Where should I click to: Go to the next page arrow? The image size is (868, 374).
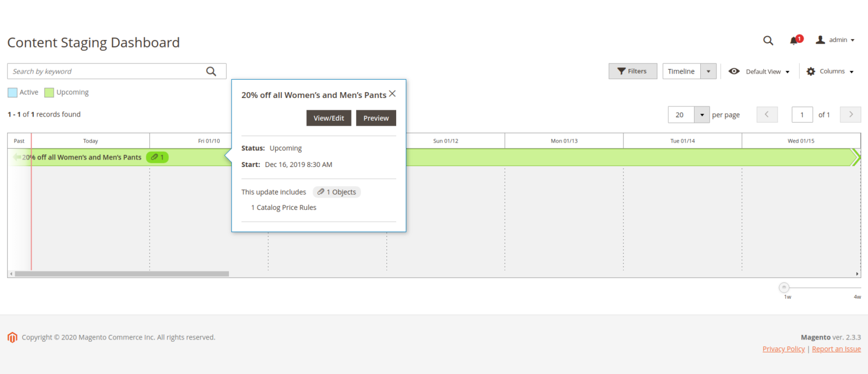tap(850, 115)
